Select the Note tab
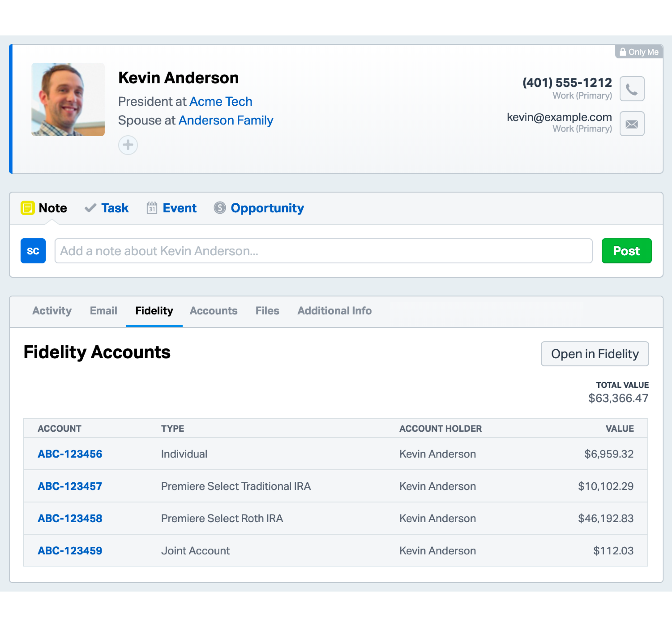 (44, 208)
